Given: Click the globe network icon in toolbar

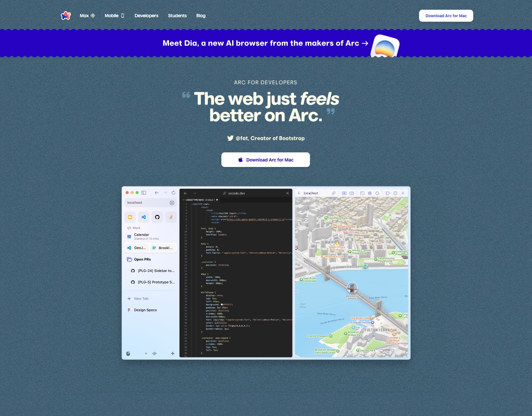Looking at the screenshot, I should tap(370, 193).
